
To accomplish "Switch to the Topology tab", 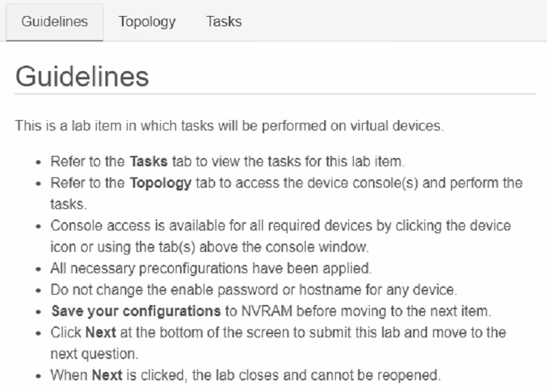I will [x=147, y=21].
